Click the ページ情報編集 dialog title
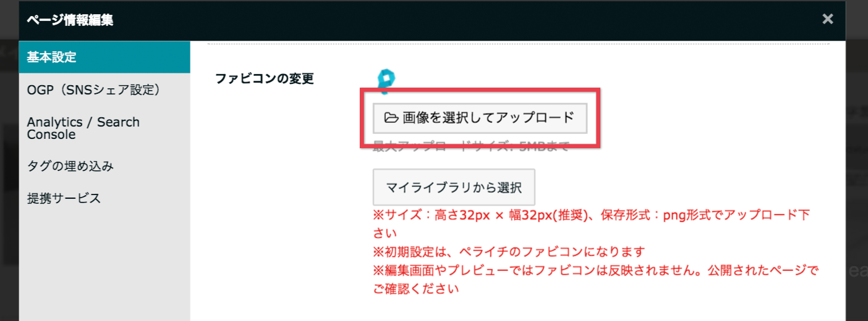This screenshot has height=321, width=868. (70, 20)
